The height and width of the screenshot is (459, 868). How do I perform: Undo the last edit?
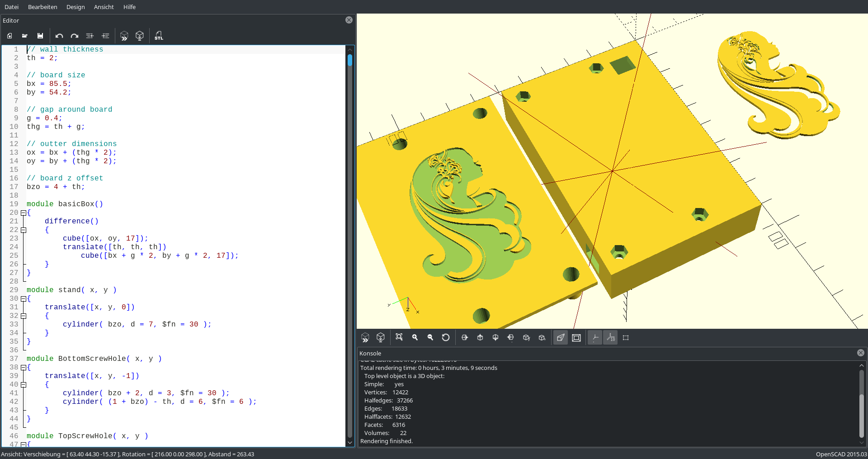click(x=59, y=36)
